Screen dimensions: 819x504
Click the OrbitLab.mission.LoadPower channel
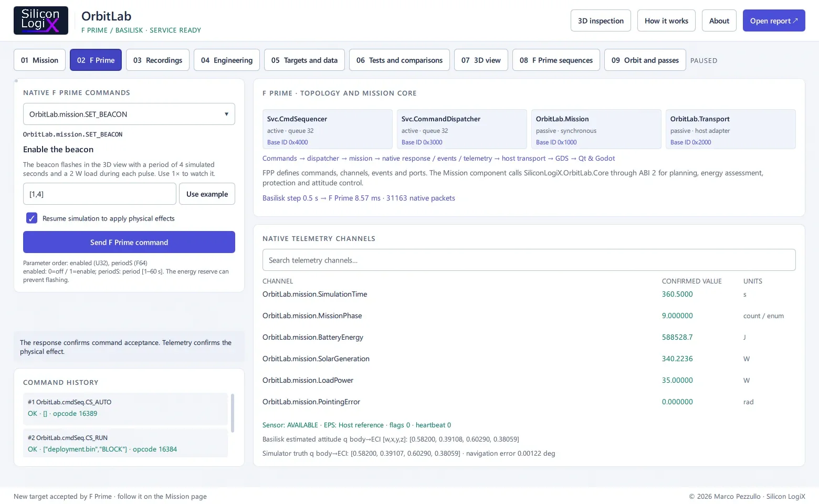tap(308, 380)
